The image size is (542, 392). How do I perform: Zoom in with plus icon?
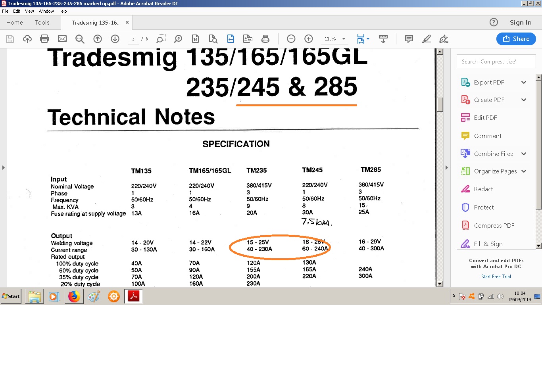point(309,39)
